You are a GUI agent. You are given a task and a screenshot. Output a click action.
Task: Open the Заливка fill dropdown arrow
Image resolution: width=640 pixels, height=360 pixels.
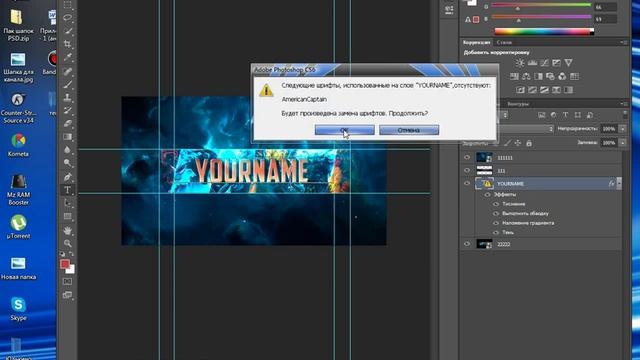click(x=623, y=143)
